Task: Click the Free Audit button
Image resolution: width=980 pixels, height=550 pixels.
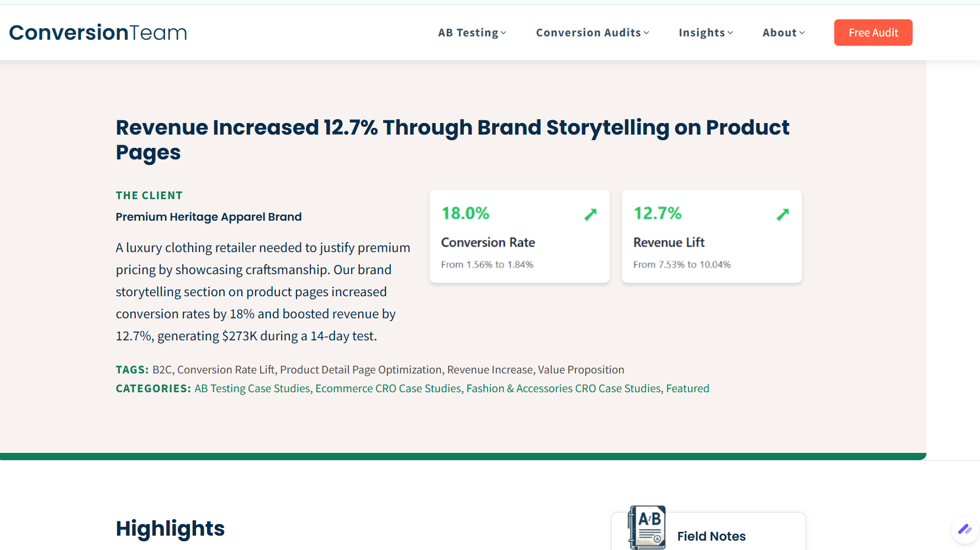Action: (873, 33)
